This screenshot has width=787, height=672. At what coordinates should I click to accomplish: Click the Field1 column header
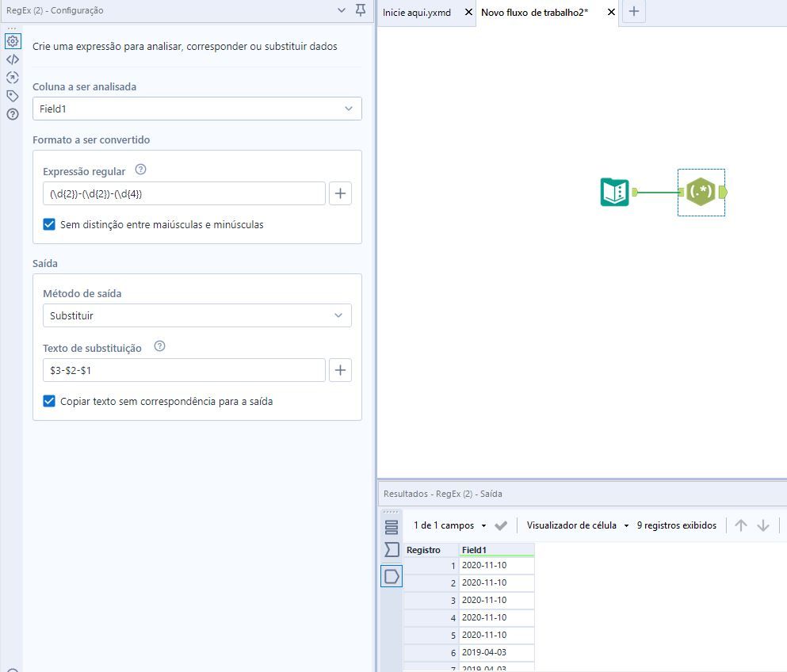click(x=497, y=550)
